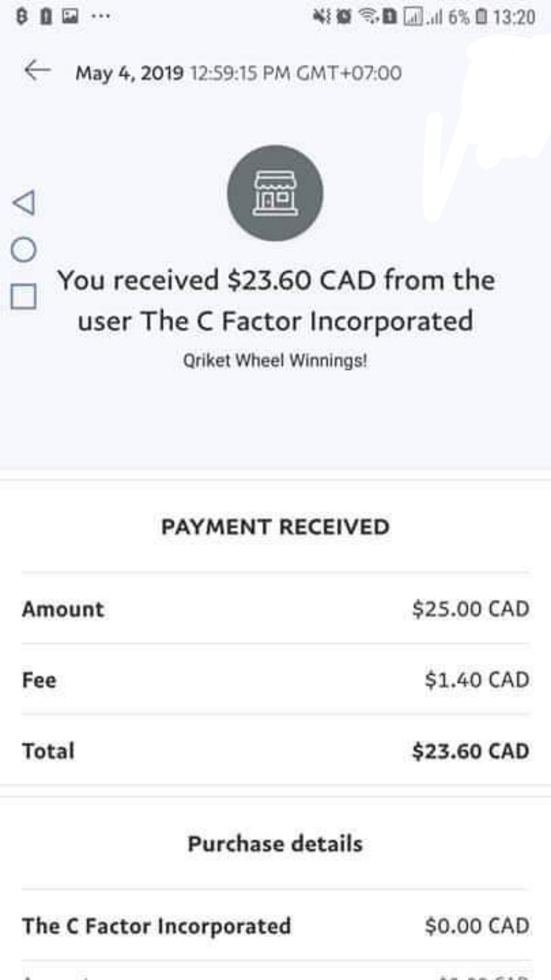Tap the Total row showing $23.60 CAD
The height and width of the screenshot is (980, 551).
pos(275,751)
